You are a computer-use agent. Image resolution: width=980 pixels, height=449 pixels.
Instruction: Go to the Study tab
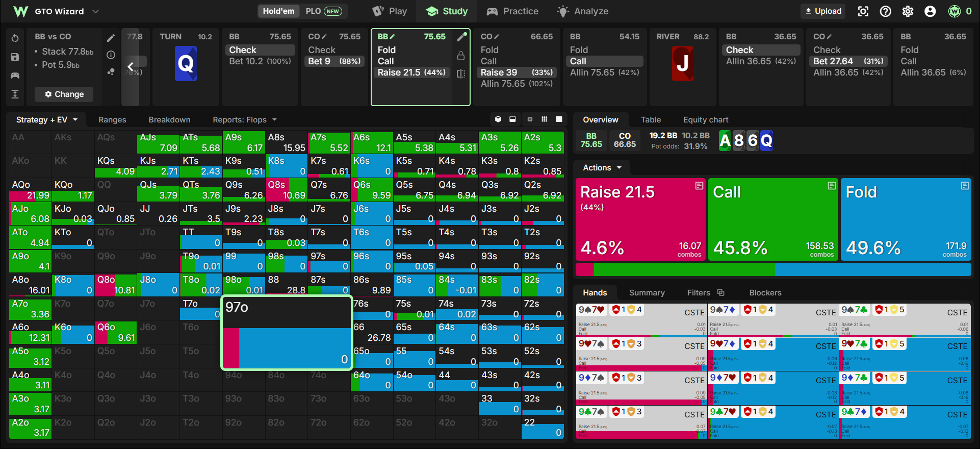[447, 11]
